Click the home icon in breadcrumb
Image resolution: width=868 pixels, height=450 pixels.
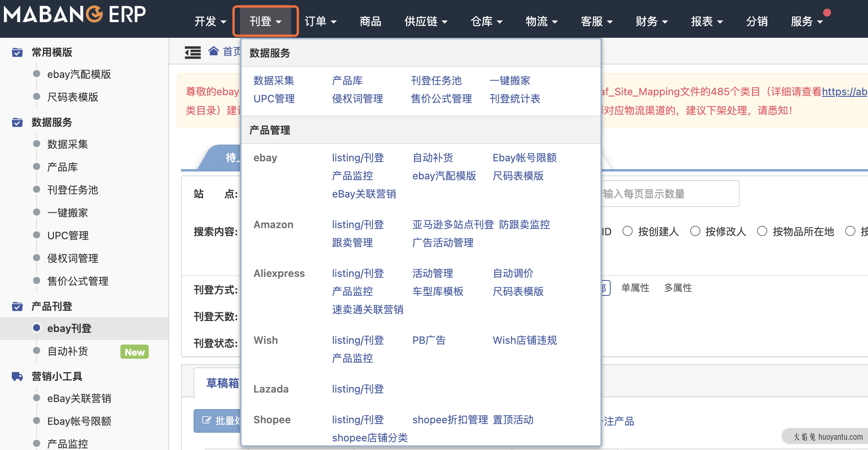point(214,51)
